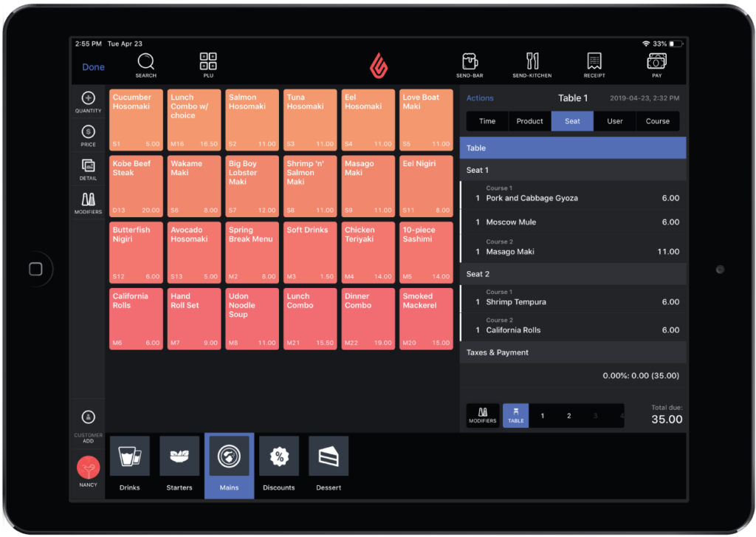This screenshot has width=756, height=537.
Task: Send the order to the kitchen
Action: [532, 65]
